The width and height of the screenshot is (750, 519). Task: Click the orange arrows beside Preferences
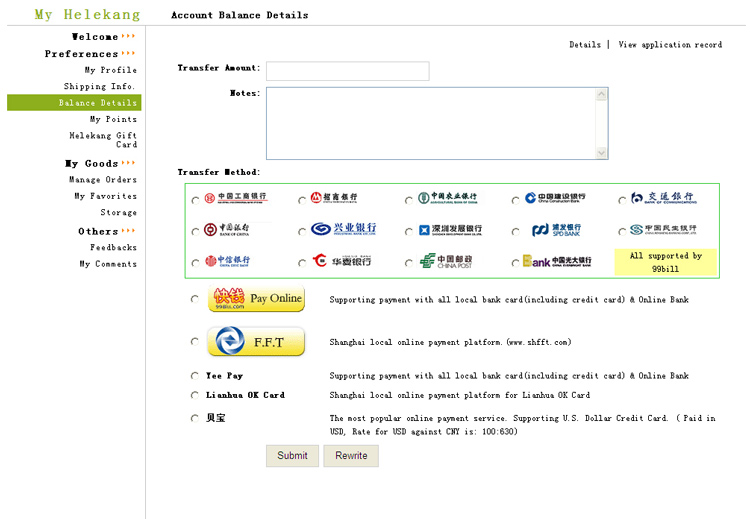pos(128,54)
